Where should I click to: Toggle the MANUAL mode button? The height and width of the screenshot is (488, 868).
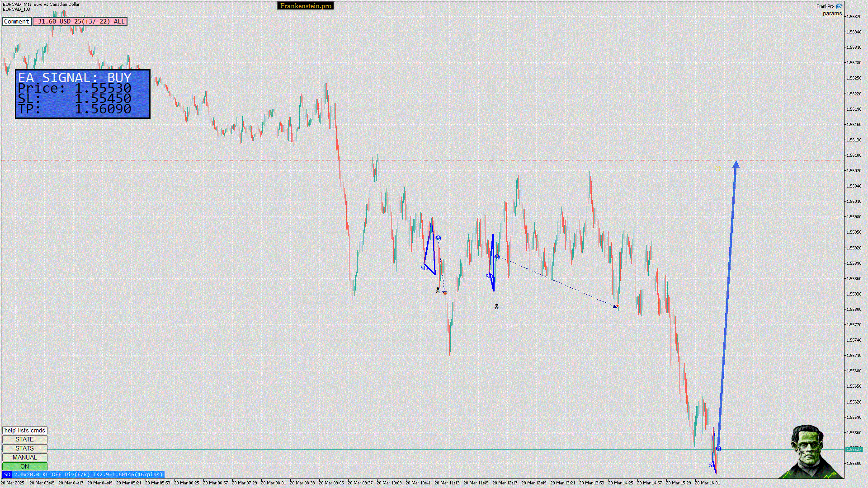point(24,457)
